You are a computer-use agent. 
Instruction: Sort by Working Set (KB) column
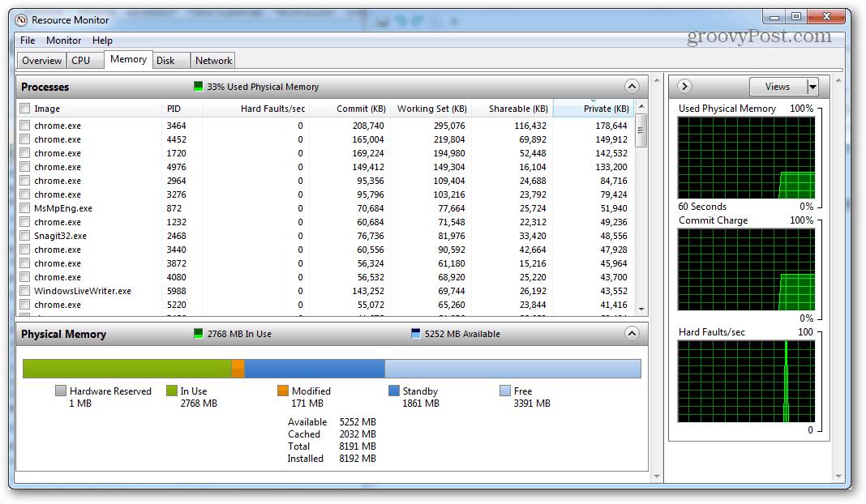[432, 109]
